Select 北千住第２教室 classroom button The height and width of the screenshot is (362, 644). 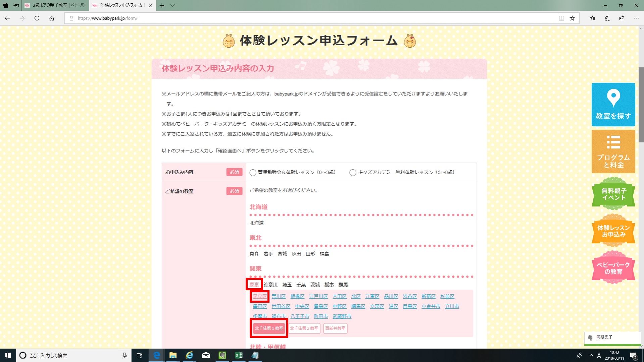click(304, 328)
